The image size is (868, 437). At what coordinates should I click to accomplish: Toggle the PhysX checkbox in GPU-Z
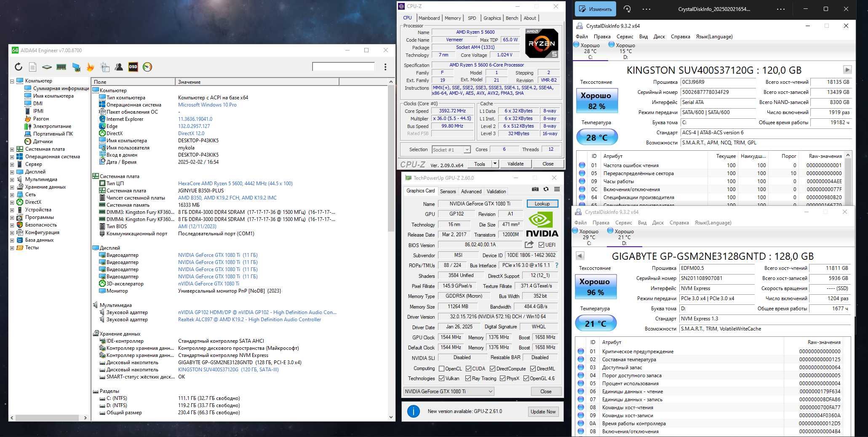tap(502, 378)
